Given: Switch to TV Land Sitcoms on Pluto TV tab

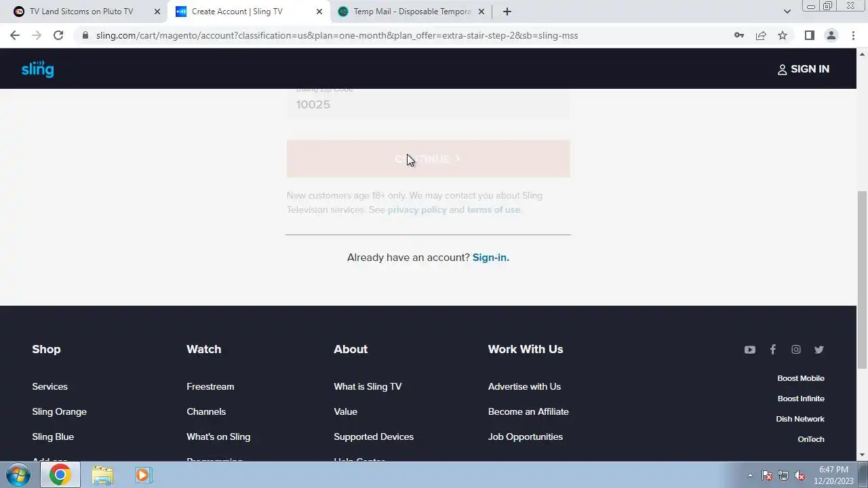Looking at the screenshot, I should 81,12.
